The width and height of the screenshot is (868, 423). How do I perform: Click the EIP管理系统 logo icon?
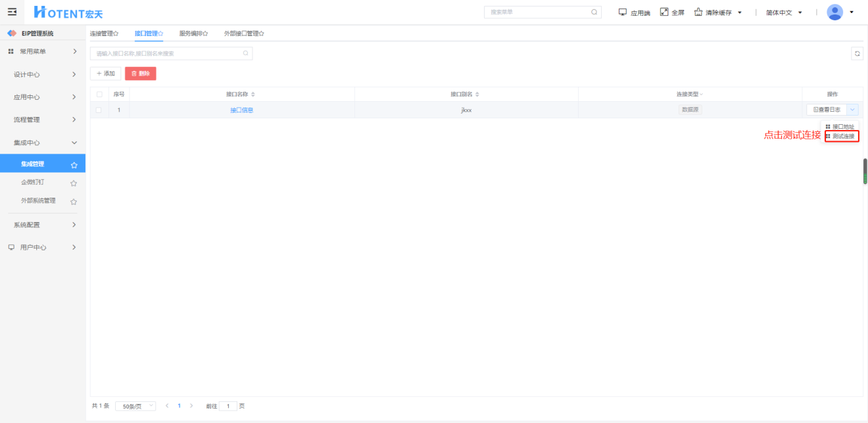(12, 33)
